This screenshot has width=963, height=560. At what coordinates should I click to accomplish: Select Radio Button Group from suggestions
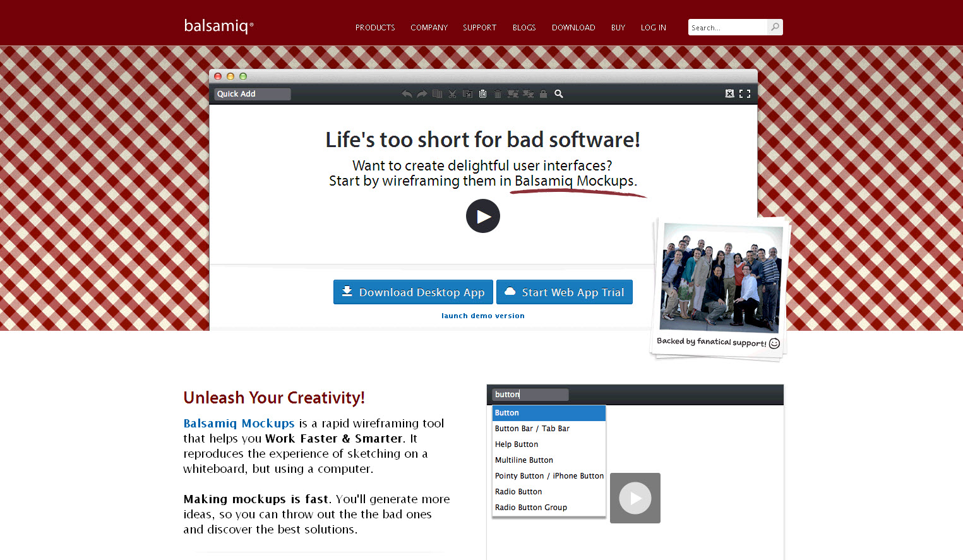pyautogui.click(x=531, y=508)
